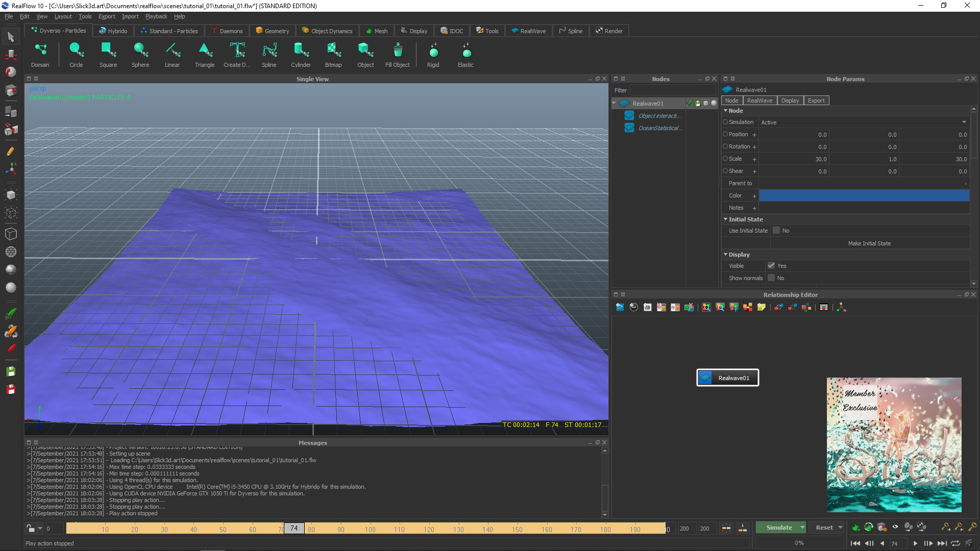
Task: Select the arrow selection tool in left sidebar
Action: point(11,37)
